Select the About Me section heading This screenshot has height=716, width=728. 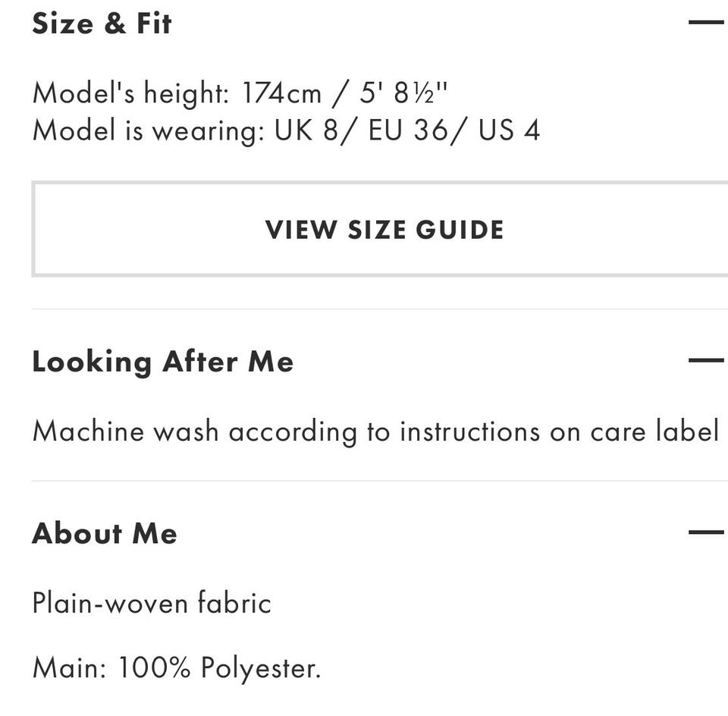105,533
